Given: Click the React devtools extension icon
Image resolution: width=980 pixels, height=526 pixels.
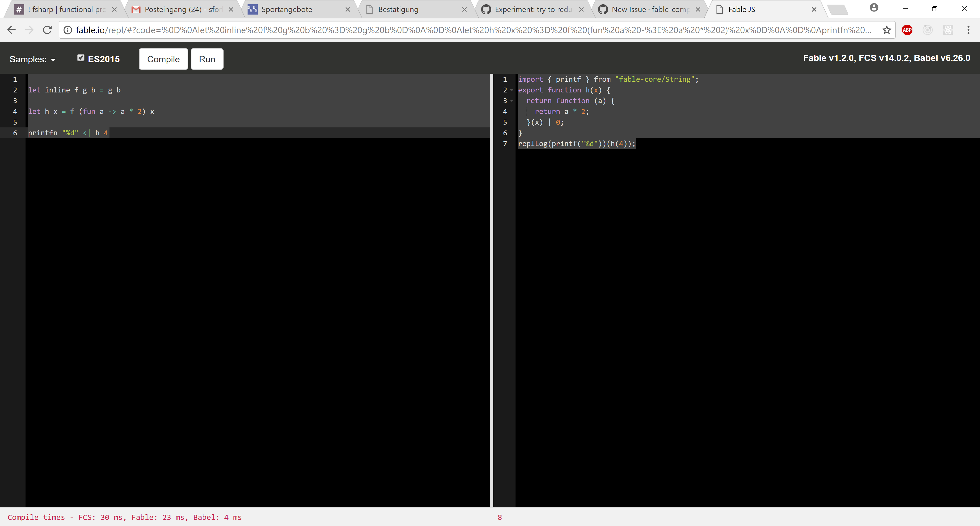Looking at the screenshot, I should (948, 30).
